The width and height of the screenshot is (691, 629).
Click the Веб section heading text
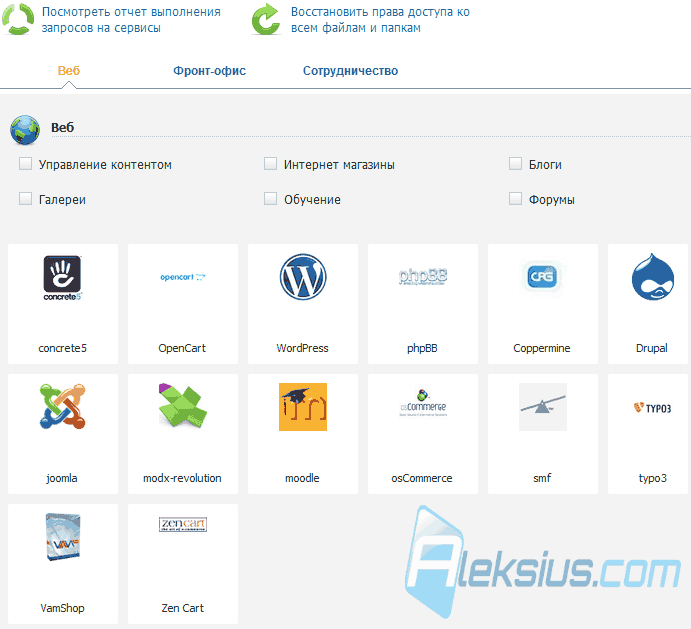point(63,127)
